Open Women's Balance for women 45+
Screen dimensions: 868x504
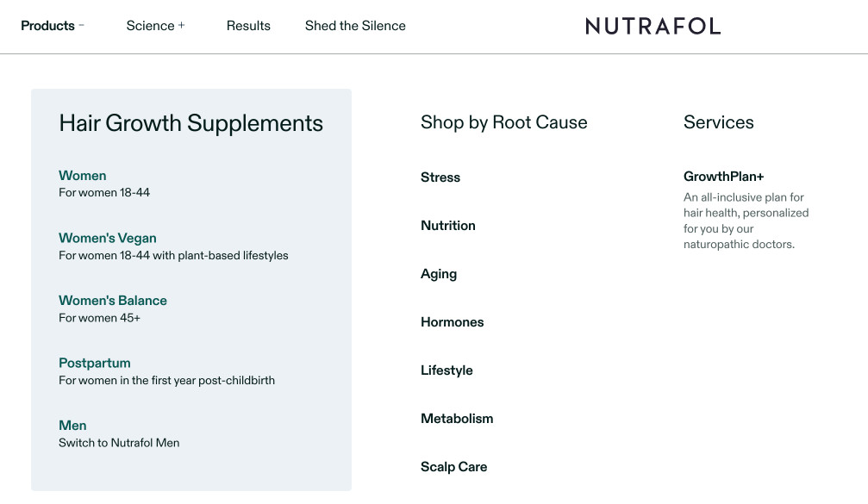tap(113, 300)
